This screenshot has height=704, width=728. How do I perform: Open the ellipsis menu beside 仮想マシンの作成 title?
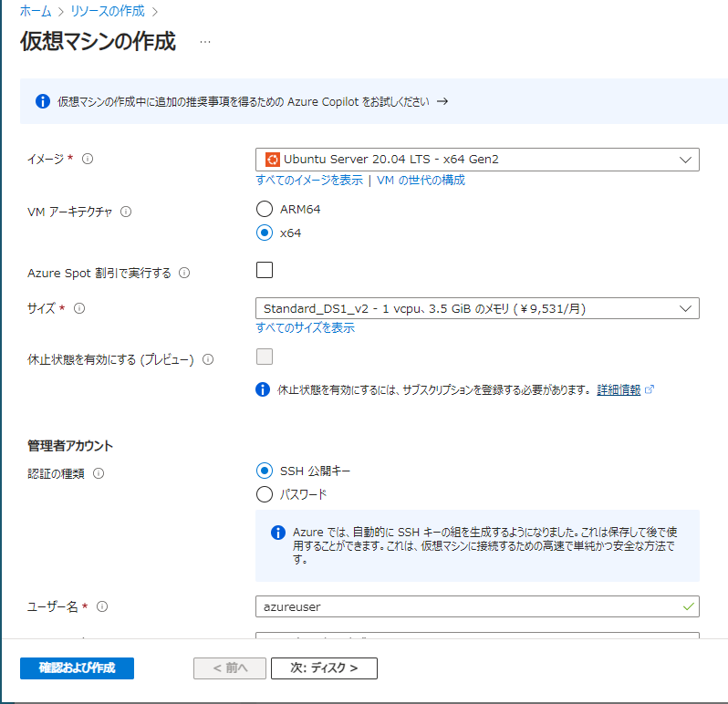tap(204, 42)
